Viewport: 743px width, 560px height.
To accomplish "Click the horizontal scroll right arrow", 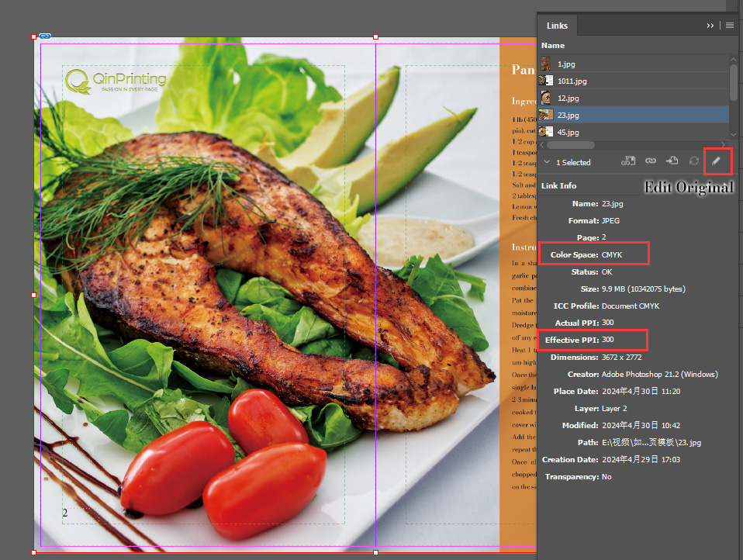I will [723, 145].
